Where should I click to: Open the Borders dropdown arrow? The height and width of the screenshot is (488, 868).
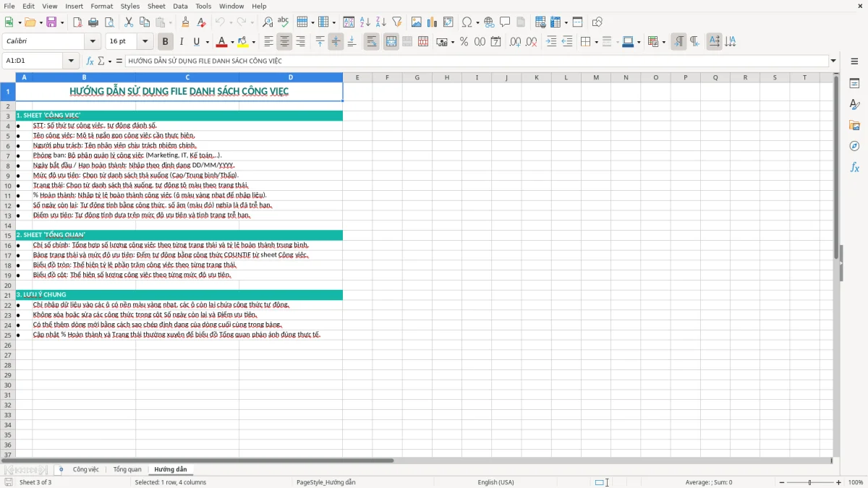pos(596,42)
